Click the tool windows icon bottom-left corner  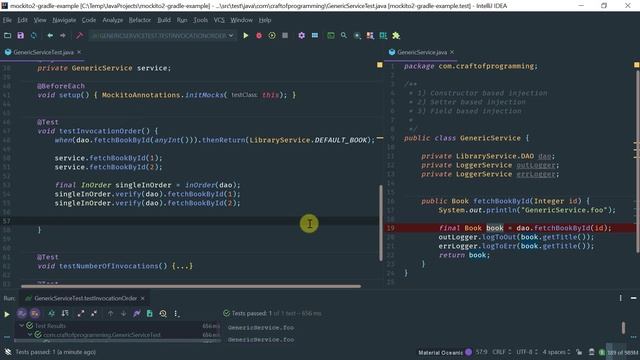(x=7, y=352)
